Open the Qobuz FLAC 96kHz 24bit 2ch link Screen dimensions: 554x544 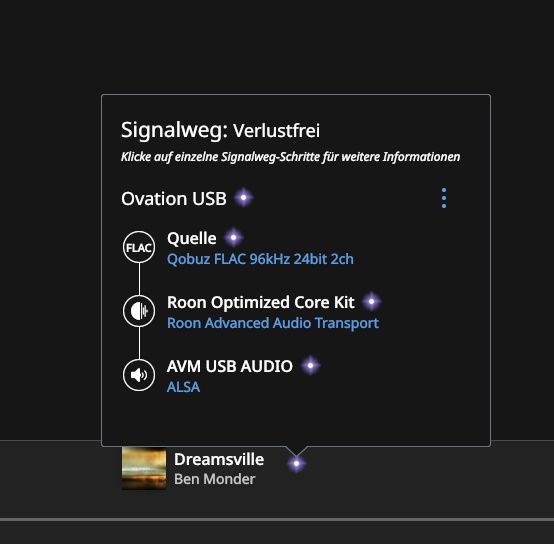pyautogui.click(x=260, y=259)
